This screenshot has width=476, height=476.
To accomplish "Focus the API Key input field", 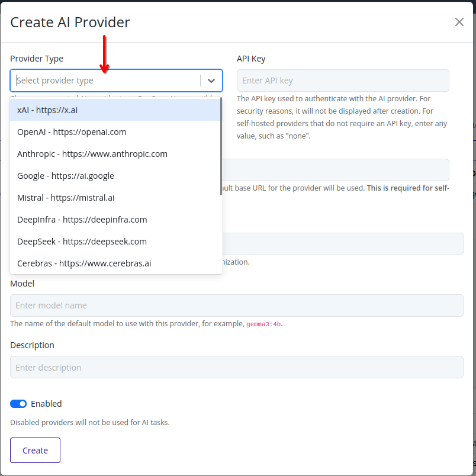I will point(343,80).
